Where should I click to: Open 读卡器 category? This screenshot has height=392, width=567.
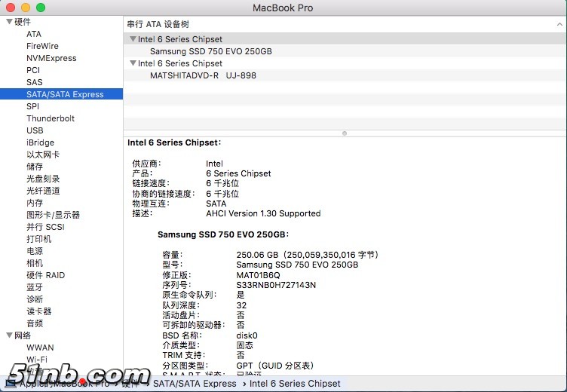pos(38,311)
